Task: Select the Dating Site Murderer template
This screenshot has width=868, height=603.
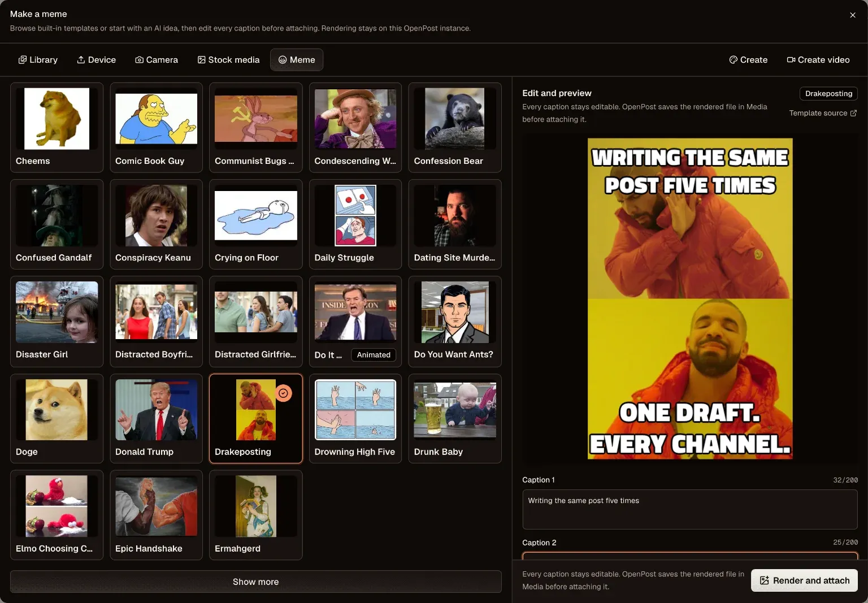Action: pyautogui.click(x=455, y=224)
